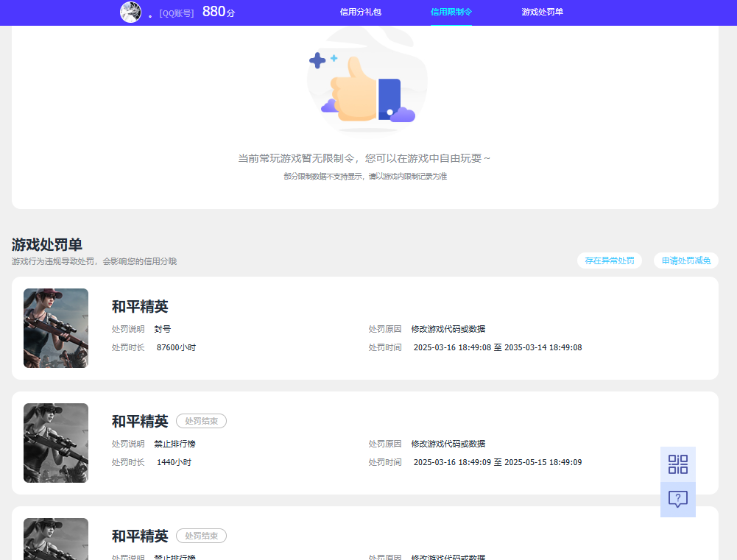Open the 和平精英 thumbnail with 封号 penalty

(x=56, y=328)
